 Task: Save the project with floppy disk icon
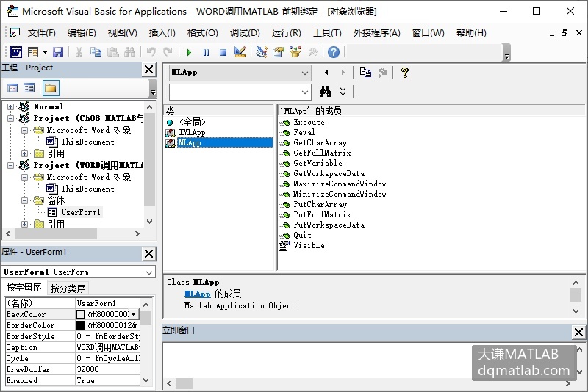(58, 52)
